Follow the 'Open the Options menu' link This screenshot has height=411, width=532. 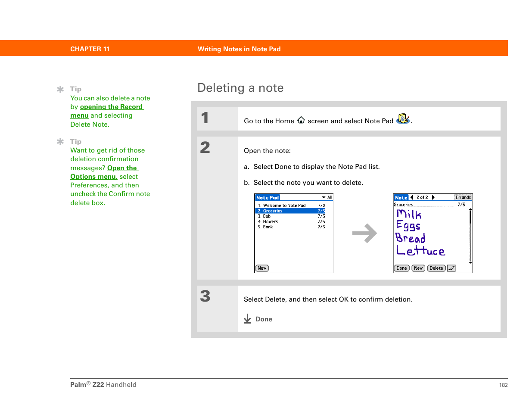pos(105,172)
